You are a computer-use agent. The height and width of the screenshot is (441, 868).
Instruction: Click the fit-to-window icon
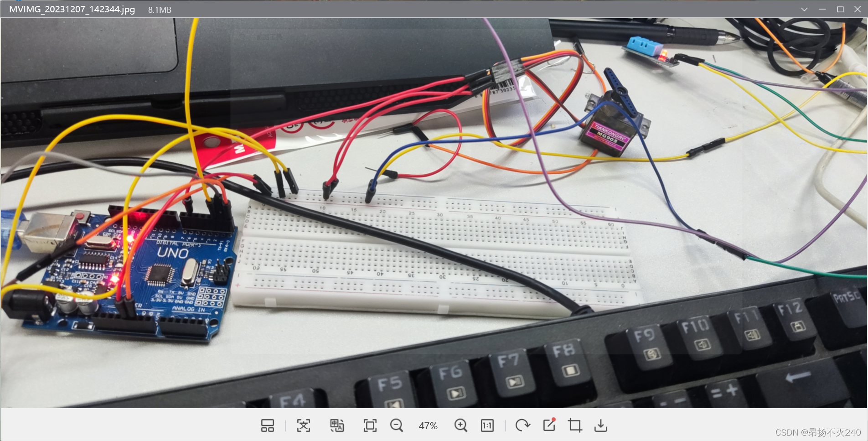click(370, 425)
